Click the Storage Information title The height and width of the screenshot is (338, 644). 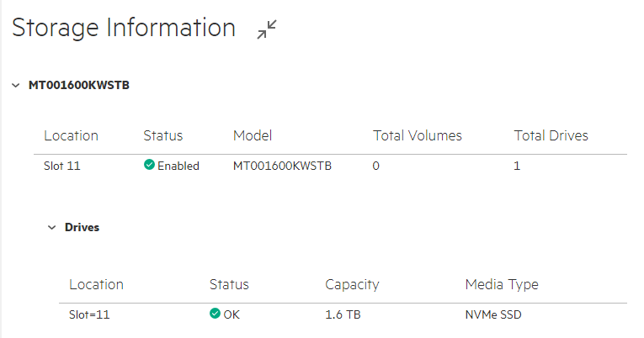coord(124,28)
